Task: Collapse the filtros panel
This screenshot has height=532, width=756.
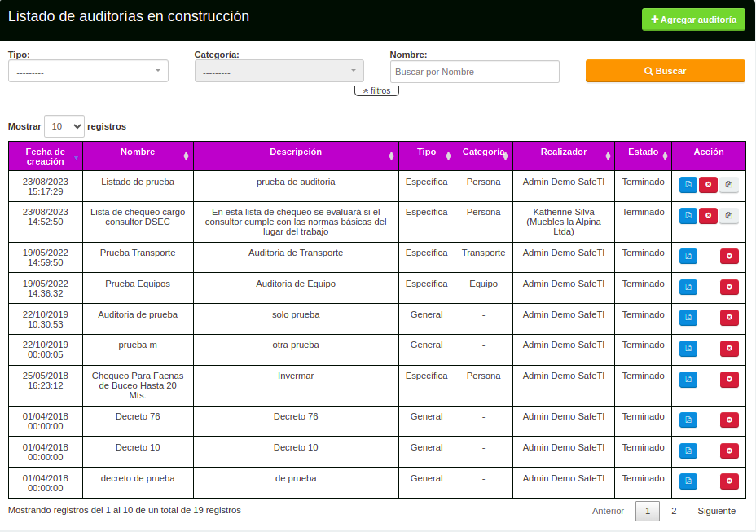Action: tap(376, 90)
